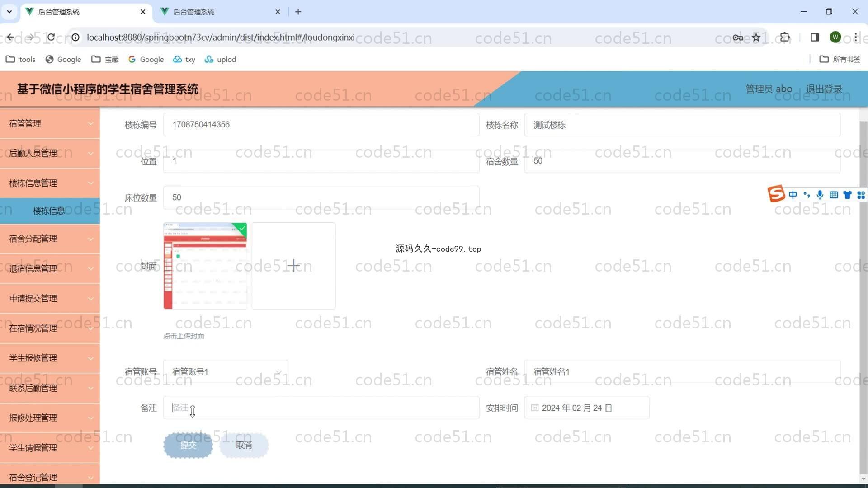Click the 备注 input field

321,408
